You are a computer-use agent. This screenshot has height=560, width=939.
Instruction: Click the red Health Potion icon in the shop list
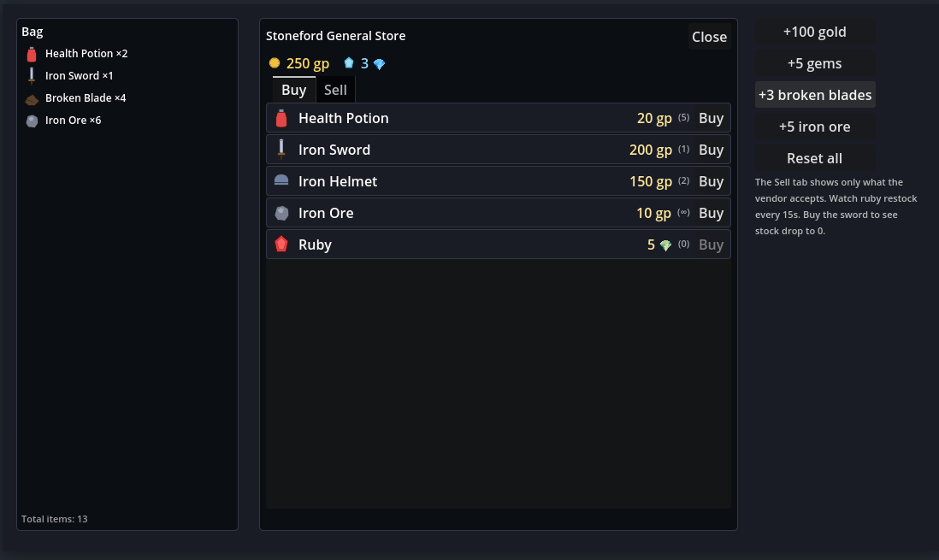281,118
